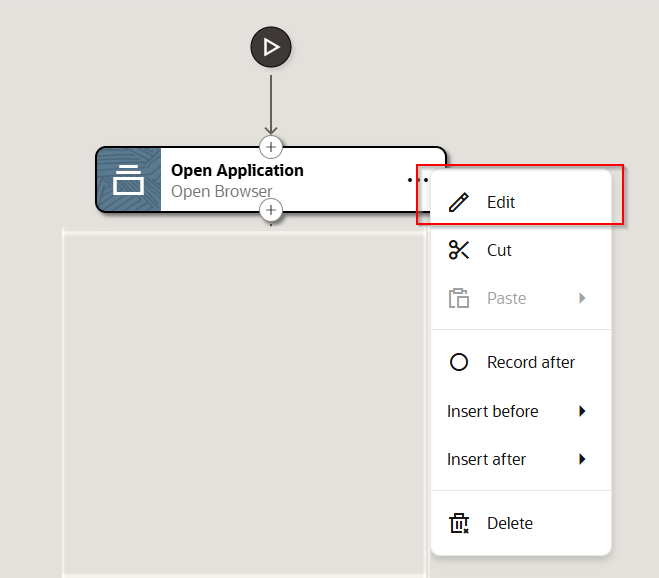Image resolution: width=659 pixels, height=578 pixels.
Task: Choose Edit from the context menu
Action: 521,202
